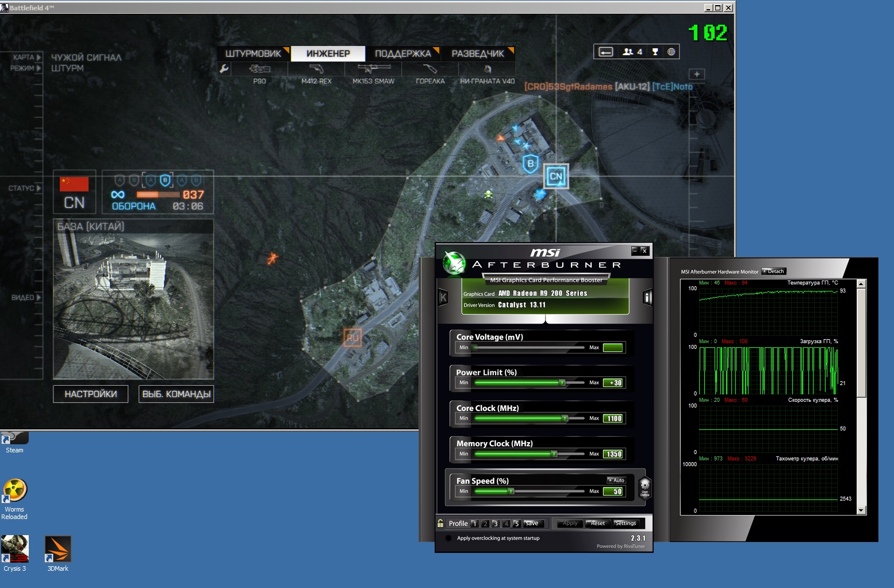Select the ШТУРМОВИК class tab
The image size is (894, 588).
click(x=254, y=53)
